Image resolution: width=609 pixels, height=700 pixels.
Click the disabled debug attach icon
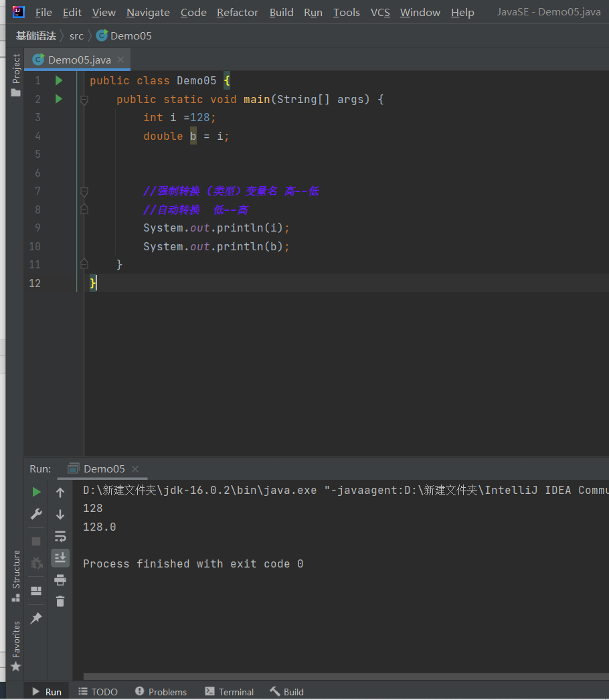click(36, 563)
